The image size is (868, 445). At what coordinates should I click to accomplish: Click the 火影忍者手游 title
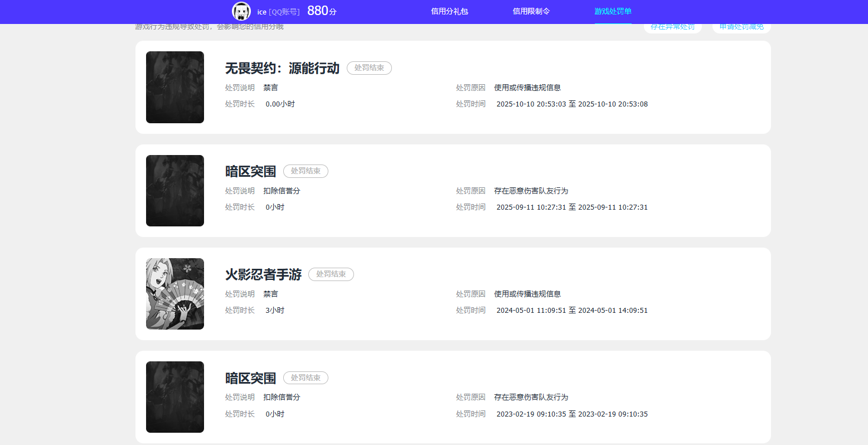[x=263, y=274]
